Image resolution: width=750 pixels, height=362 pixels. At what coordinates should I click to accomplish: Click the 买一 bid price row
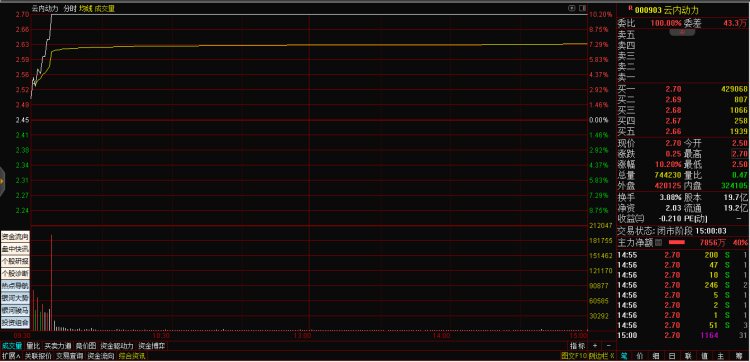[683, 89]
